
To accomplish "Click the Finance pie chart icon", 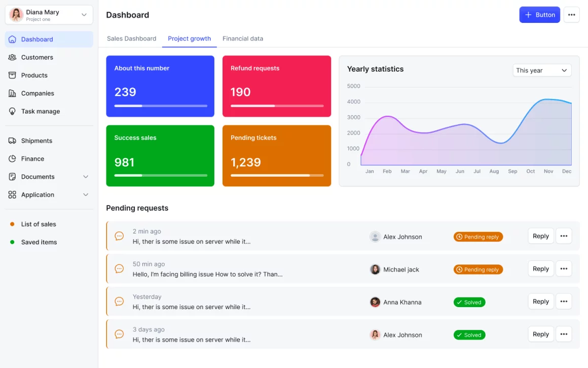I will (x=12, y=159).
